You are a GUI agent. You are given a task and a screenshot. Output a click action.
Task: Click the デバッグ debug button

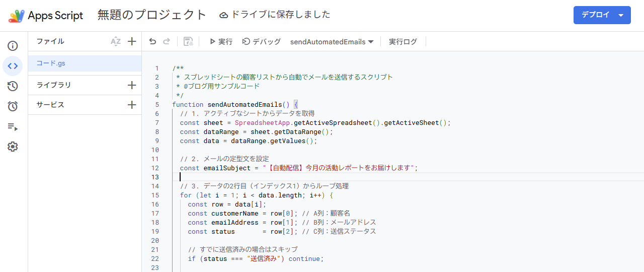[262, 42]
